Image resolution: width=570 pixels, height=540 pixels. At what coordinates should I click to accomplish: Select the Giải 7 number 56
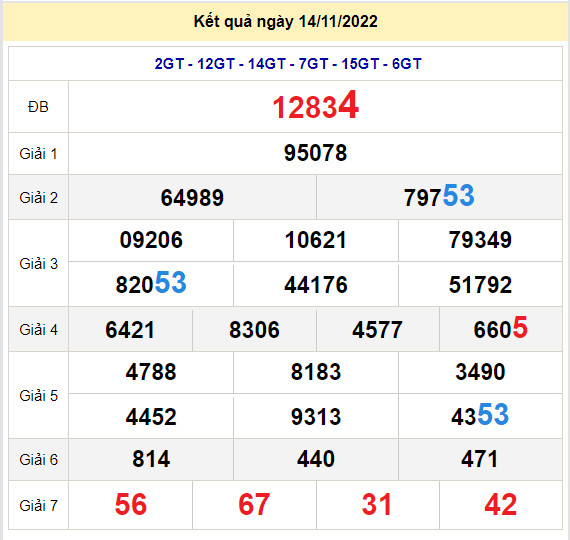[x=131, y=504]
